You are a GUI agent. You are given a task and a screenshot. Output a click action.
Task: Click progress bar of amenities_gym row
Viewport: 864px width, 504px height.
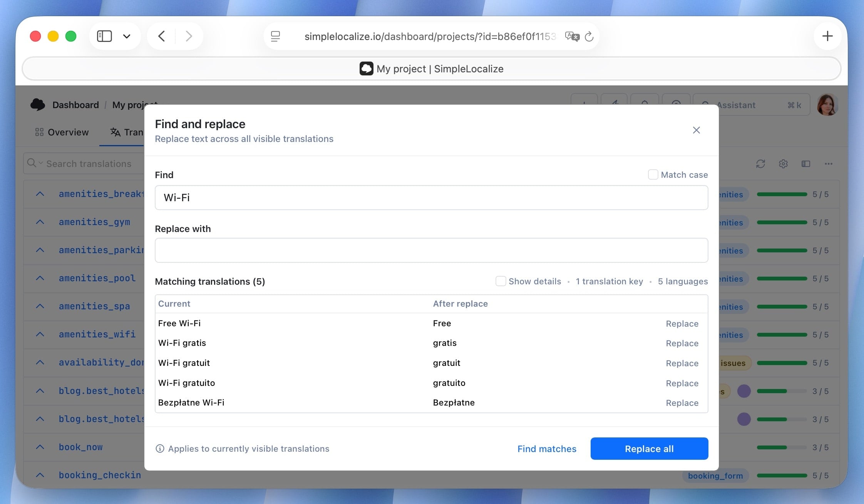point(782,222)
